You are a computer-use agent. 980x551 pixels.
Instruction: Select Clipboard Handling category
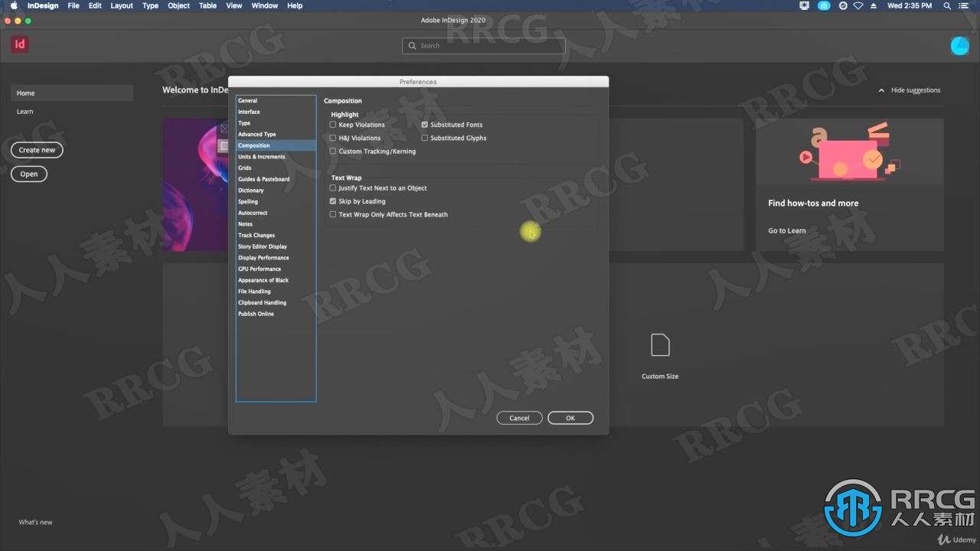click(276, 303)
